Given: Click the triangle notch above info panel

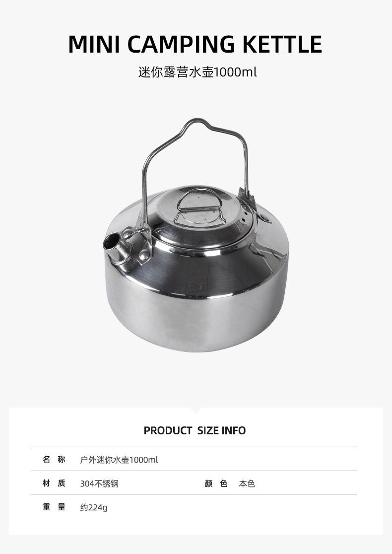Looking at the screenshot, I should pos(196,410).
